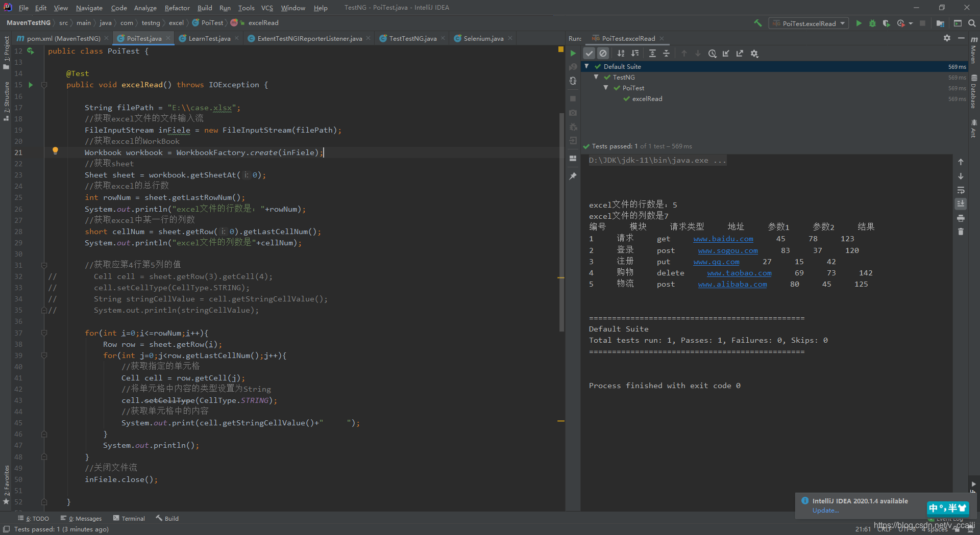Sort test results alphabetically

(x=621, y=53)
